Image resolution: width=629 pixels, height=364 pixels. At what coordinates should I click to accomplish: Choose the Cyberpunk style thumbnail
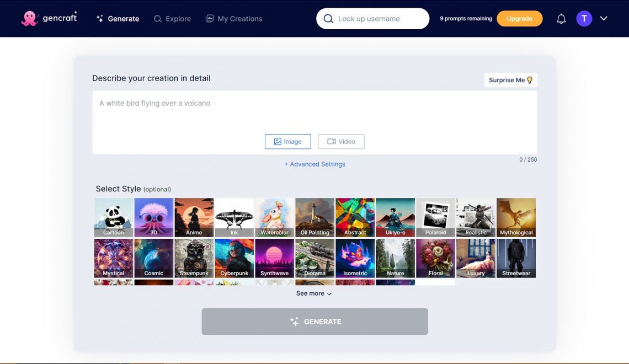coord(234,258)
